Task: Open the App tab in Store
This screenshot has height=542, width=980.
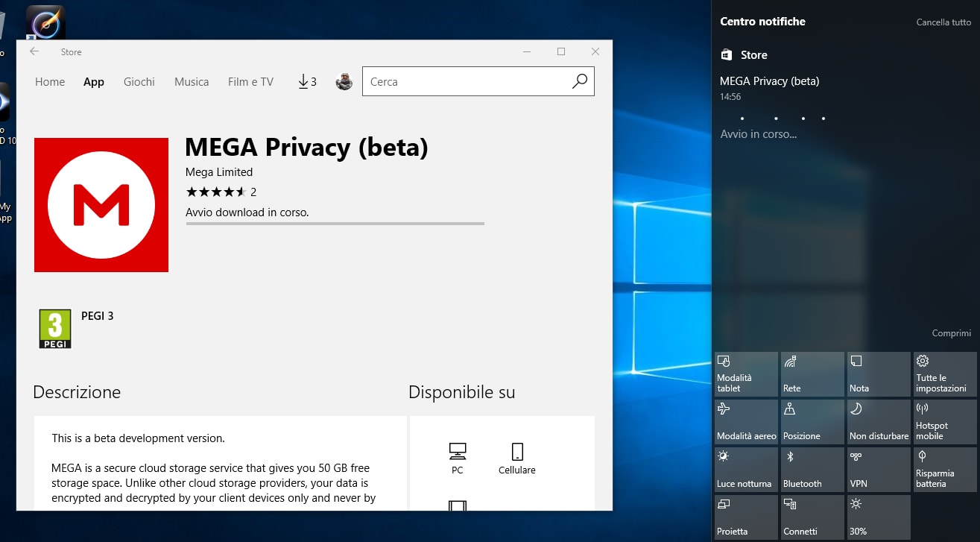Action: [94, 82]
